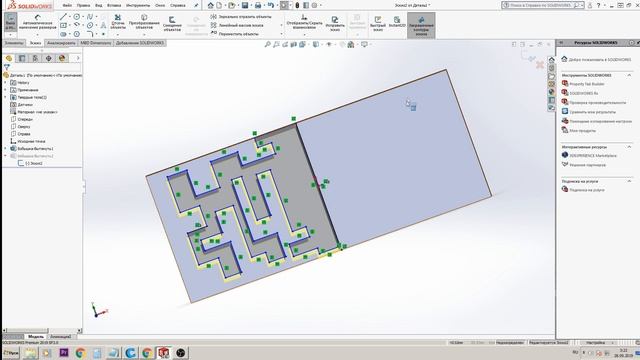This screenshot has width=640, height=360.
Task: Open Chrome from Windows taskbar
Action: coord(80,353)
